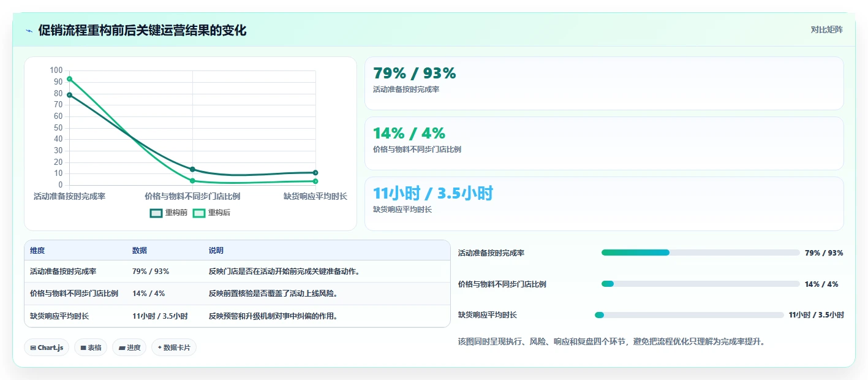This screenshot has width=868, height=380.
Task: Click the 数据 column header
Action: [140, 251]
